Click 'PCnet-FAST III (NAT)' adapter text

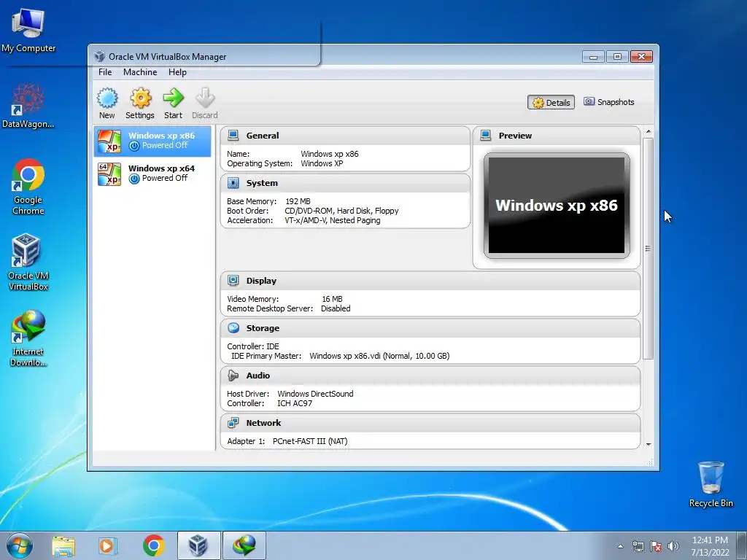(x=309, y=441)
